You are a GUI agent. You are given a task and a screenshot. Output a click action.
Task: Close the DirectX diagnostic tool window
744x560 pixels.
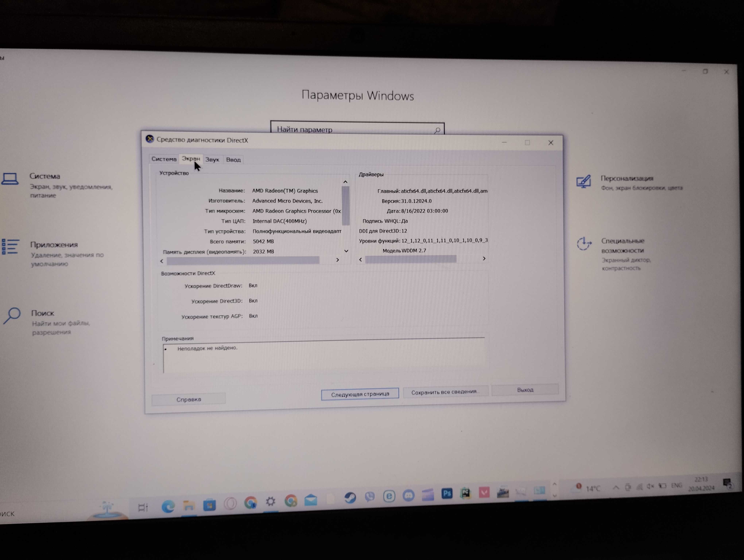coord(551,143)
